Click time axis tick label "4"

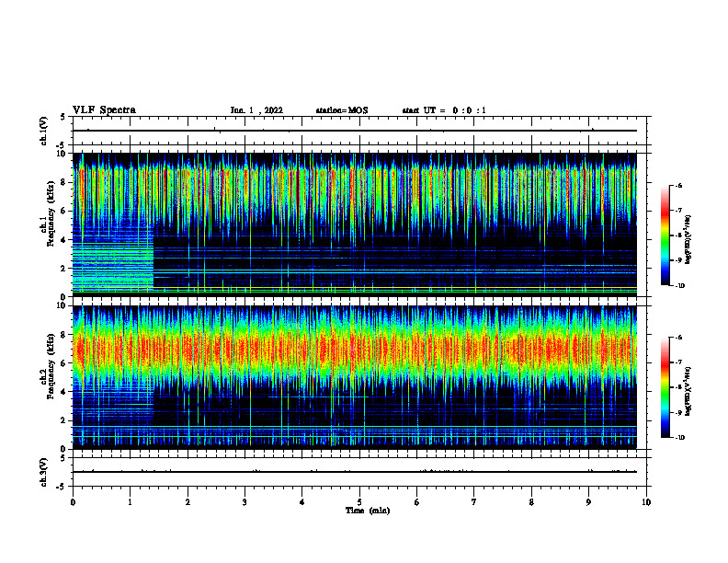pyautogui.click(x=301, y=502)
